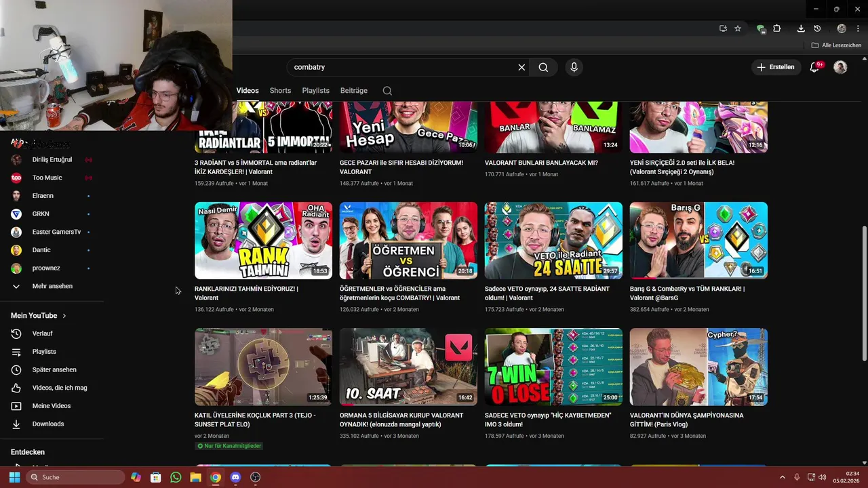The height and width of the screenshot is (488, 868).
Task: Open WhatsApp from the taskbar
Action: 176,477
